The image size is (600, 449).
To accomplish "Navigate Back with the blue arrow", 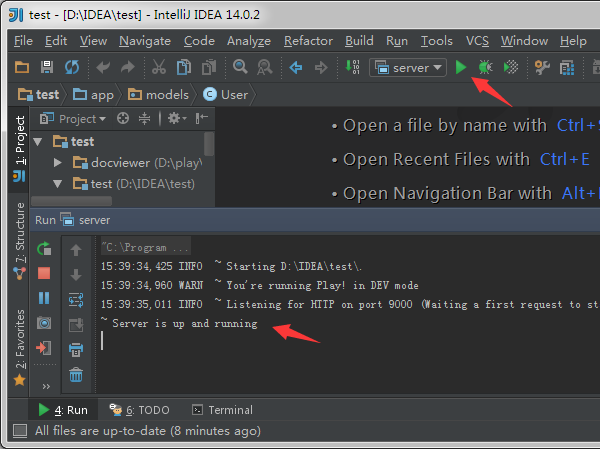I will pyautogui.click(x=296, y=68).
